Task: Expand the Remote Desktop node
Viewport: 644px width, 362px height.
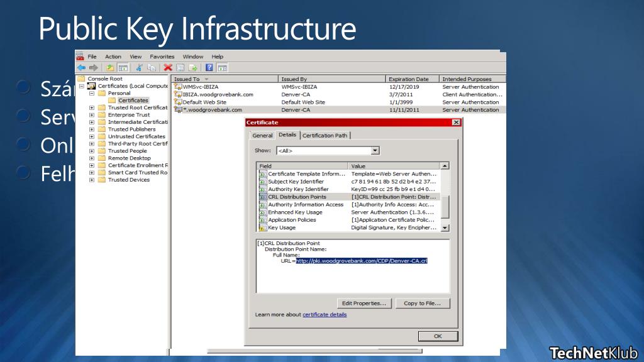Action: (x=92, y=158)
